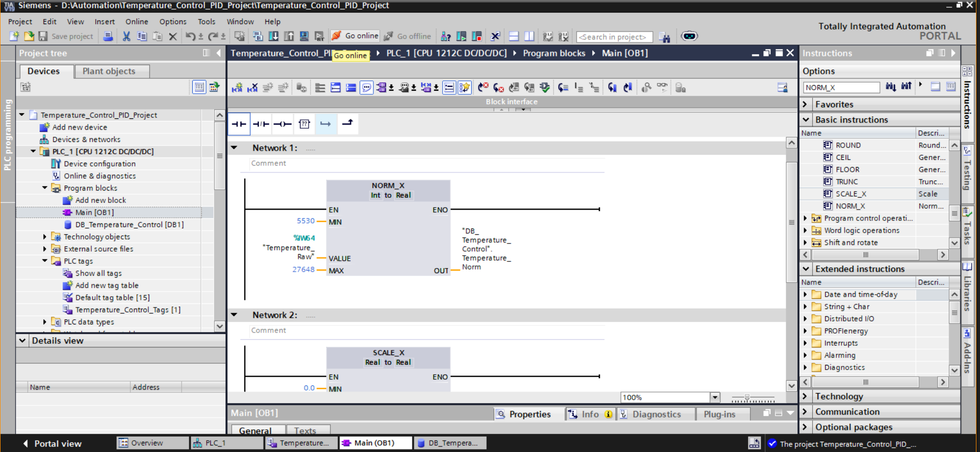
Task: Expand the Technology objects folder
Action: (x=45, y=237)
